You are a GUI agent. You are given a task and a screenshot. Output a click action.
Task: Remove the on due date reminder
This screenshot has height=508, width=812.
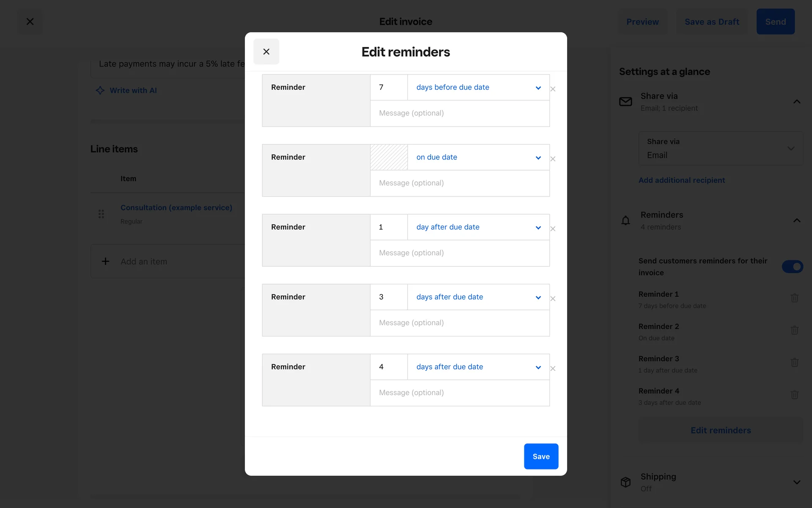[x=553, y=159]
